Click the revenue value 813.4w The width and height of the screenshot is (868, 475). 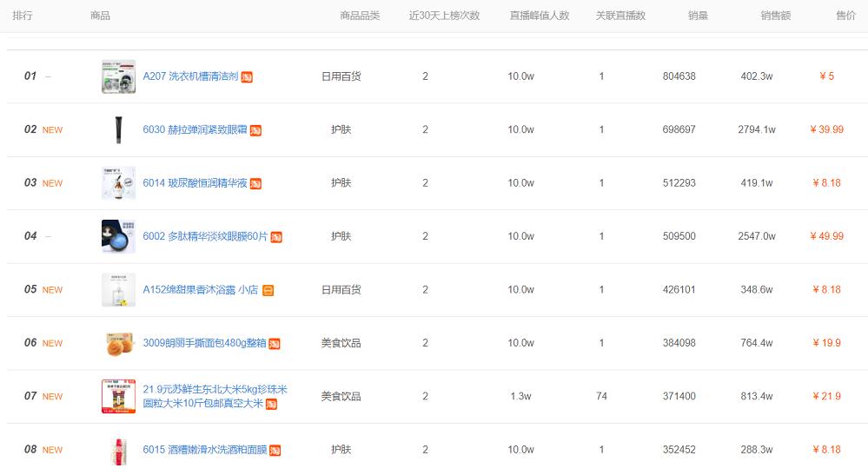point(757,397)
